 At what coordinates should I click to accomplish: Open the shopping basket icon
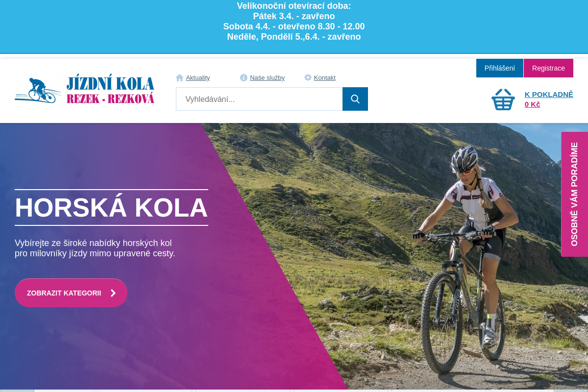[503, 99]
